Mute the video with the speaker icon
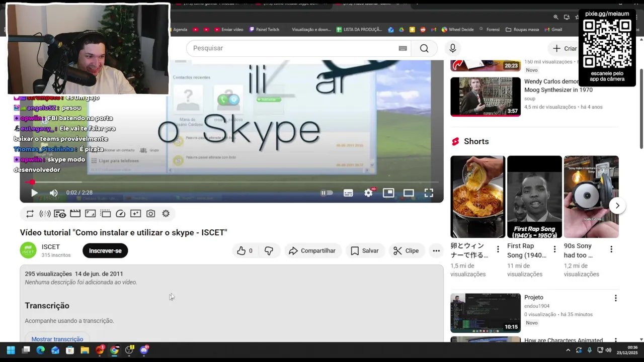 (x=54, y=193)
